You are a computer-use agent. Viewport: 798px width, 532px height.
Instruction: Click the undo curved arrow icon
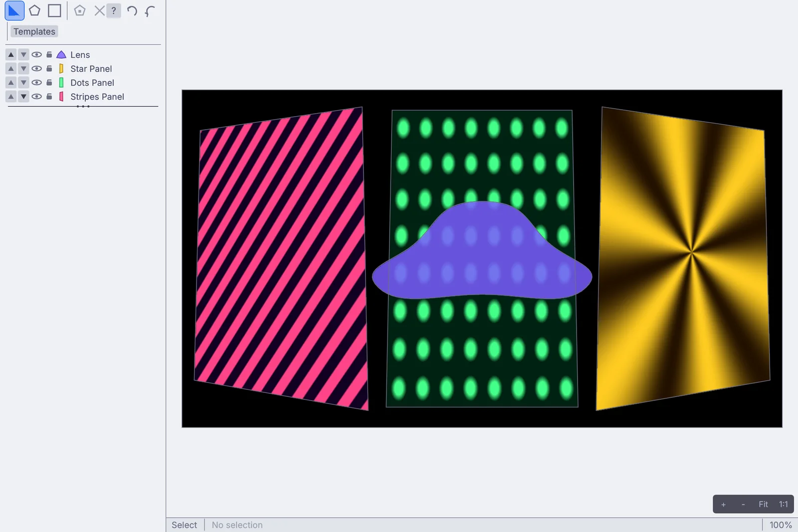132,10
